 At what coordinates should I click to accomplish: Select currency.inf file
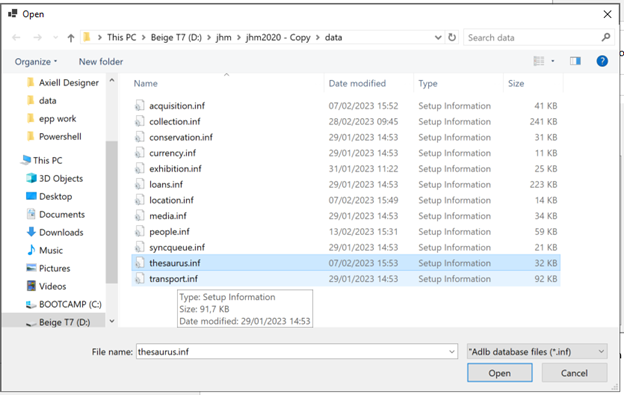pyautogui.click(x=345, y=153)
